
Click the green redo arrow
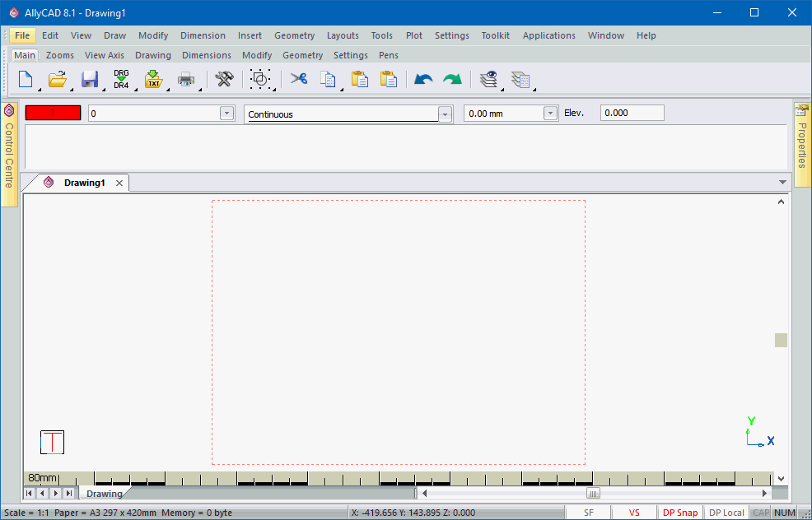coord(452,79)
